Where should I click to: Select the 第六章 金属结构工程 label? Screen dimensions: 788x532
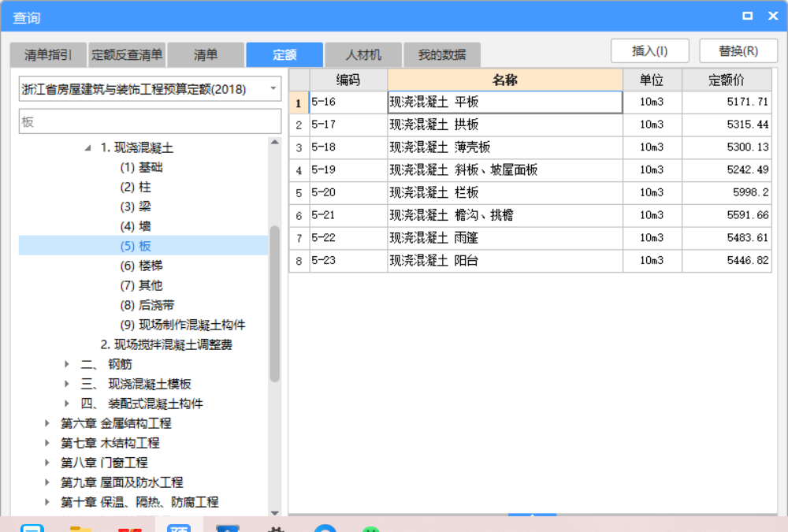pos(116,423)
